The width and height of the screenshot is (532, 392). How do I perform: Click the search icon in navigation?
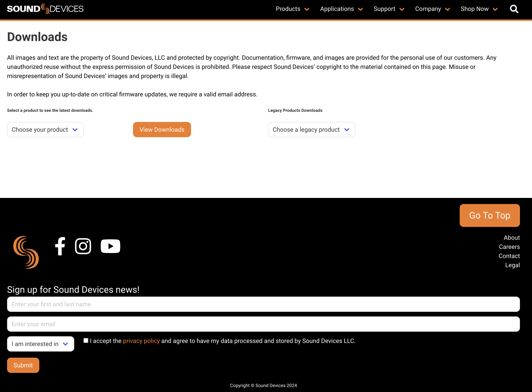tap(514, 9)
